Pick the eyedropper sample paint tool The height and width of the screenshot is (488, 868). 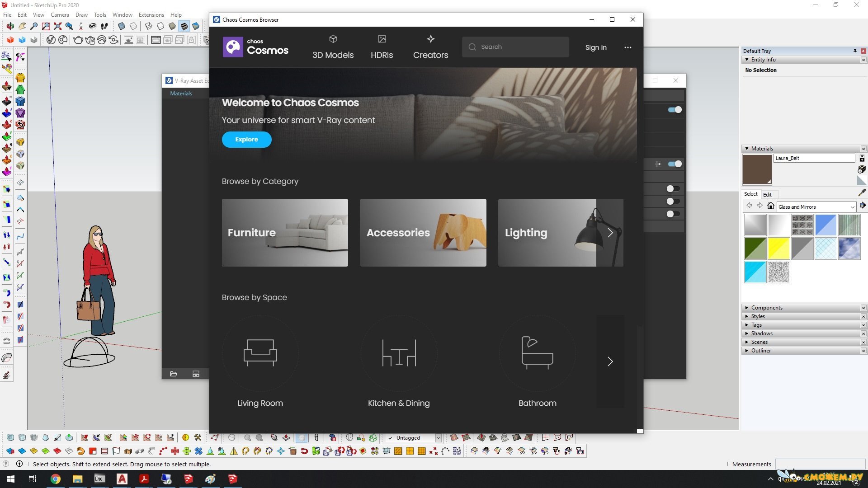coord(862,193)
